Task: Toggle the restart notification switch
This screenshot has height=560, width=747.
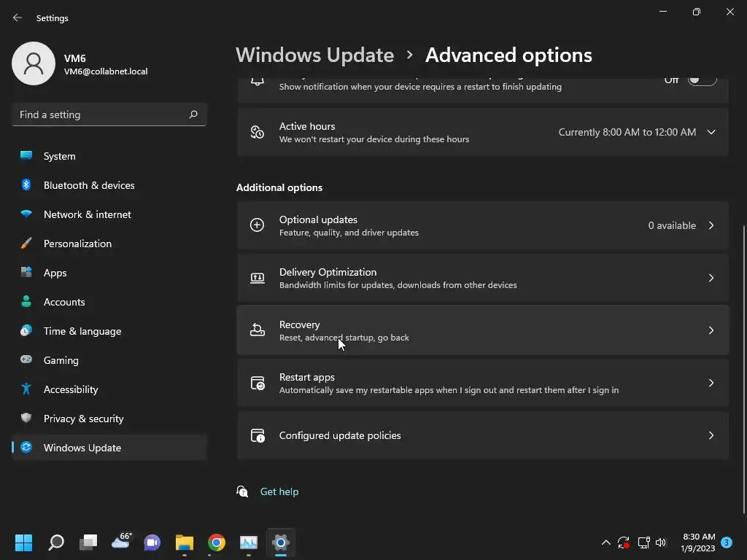Action: 703,80
